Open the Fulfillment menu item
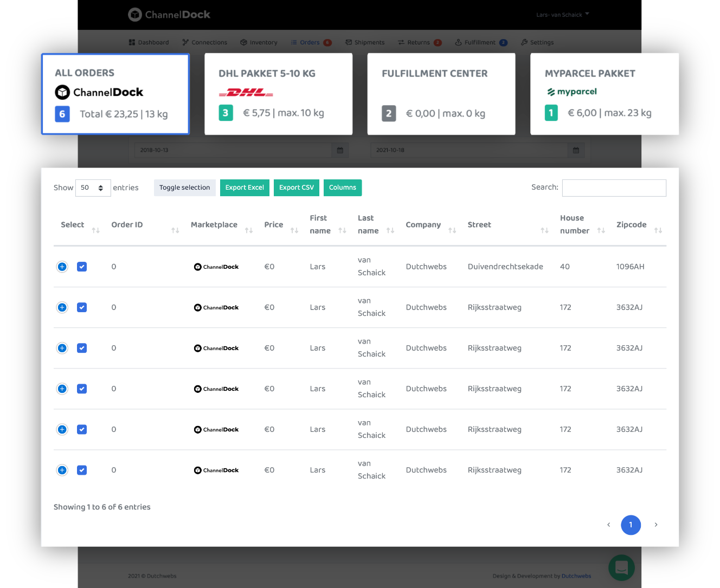The width and height of the screenshot is (720, 588). (x=481, y=42)
